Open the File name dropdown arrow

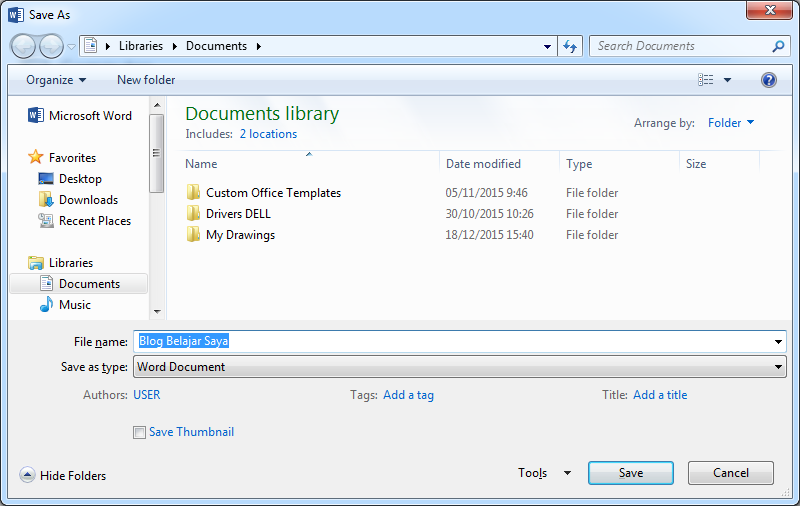point(778,342)
